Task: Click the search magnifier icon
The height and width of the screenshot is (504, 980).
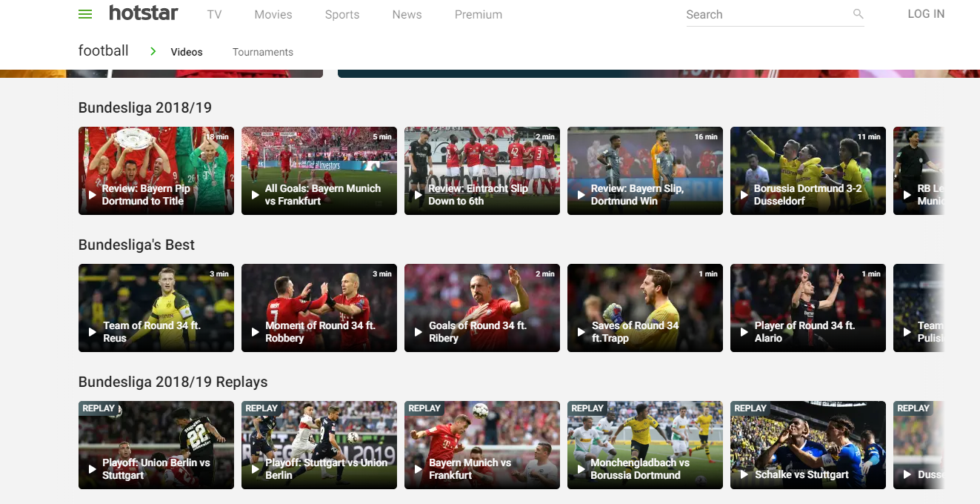Action: [x=857, y=13]
